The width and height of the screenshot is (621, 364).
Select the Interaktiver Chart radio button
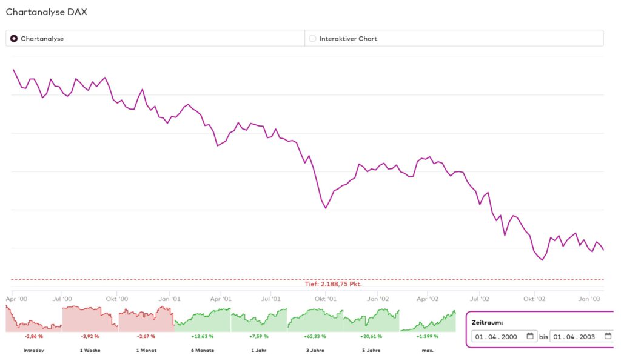[x=312, y=38]
